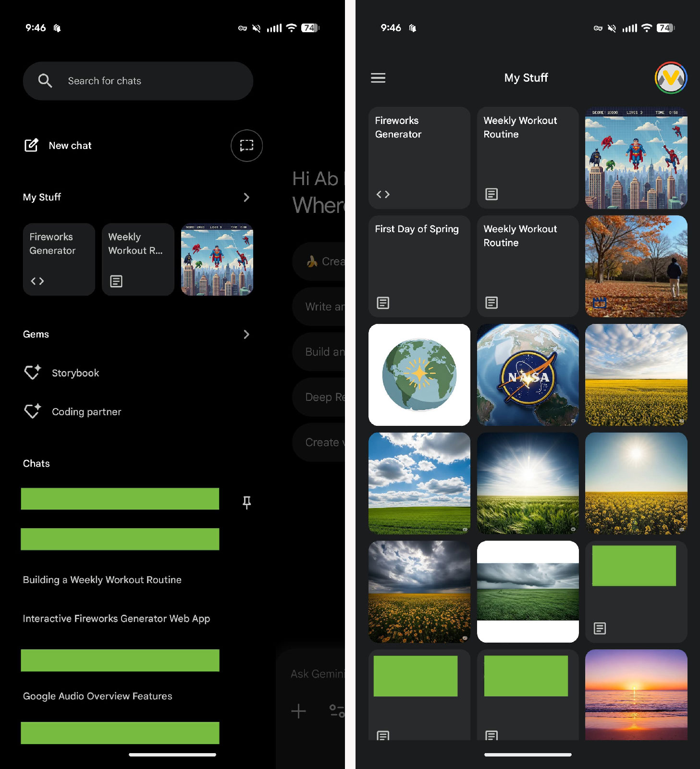Screen dimensions: 700x769
Task: Open the Storybook gem
Action: (75, 373)
